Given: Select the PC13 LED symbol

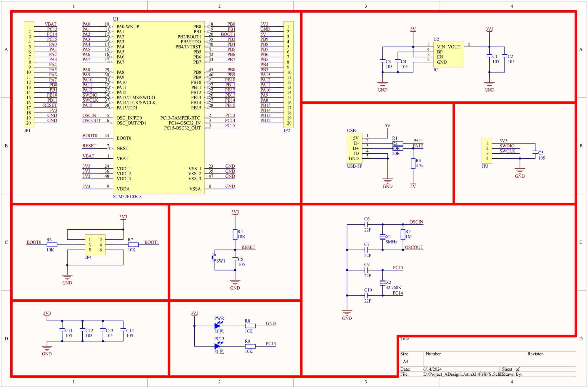Looking at the screenshot, I should pyautogui.click(x=218, y=346).
